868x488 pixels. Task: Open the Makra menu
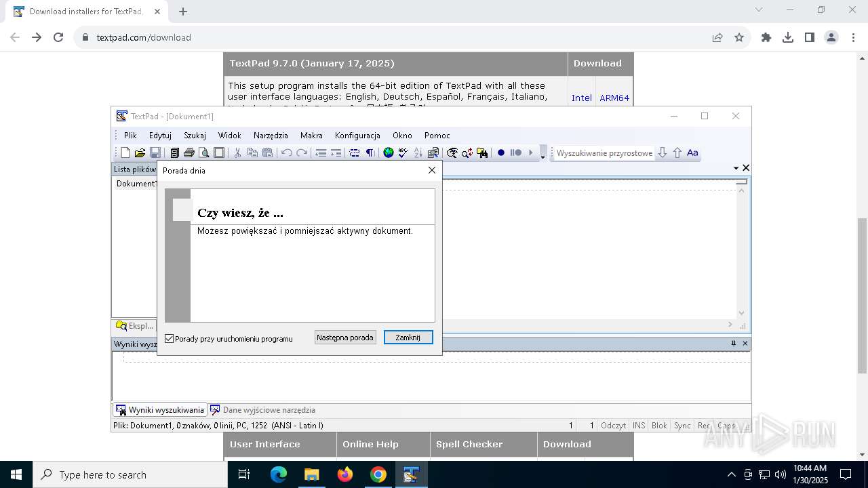pyautogui.click(x=311, y=135)
